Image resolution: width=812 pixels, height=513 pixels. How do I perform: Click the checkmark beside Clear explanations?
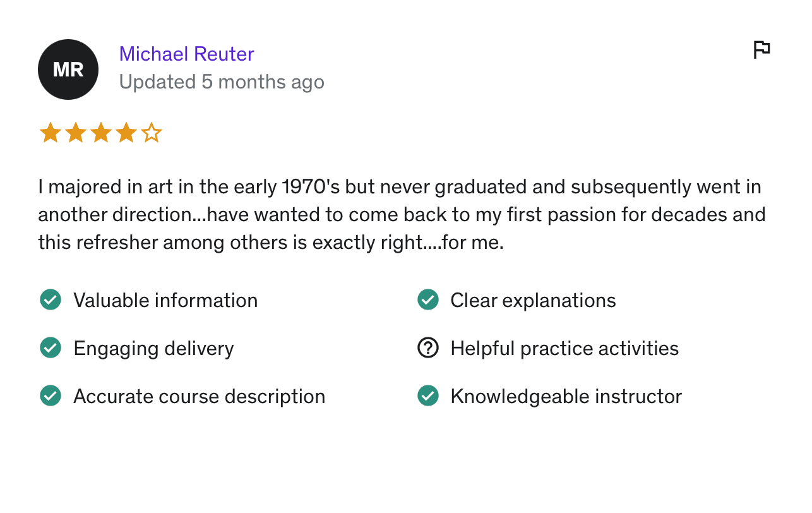click(x=428, y=300)
